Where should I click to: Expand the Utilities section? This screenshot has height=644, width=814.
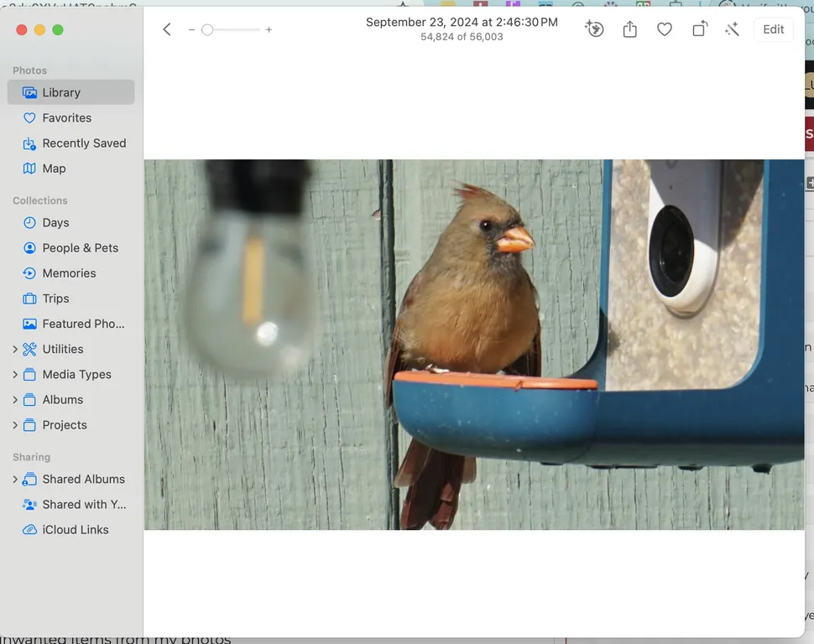(x=15, y=349)
